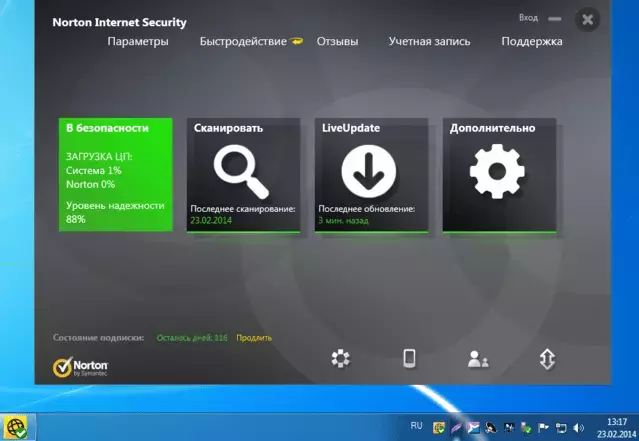The width and height of the screenshot is (639, 441).
Task: Click the 3 мин. назад update text
Action: pyautogui.click(x=343, y=220)
